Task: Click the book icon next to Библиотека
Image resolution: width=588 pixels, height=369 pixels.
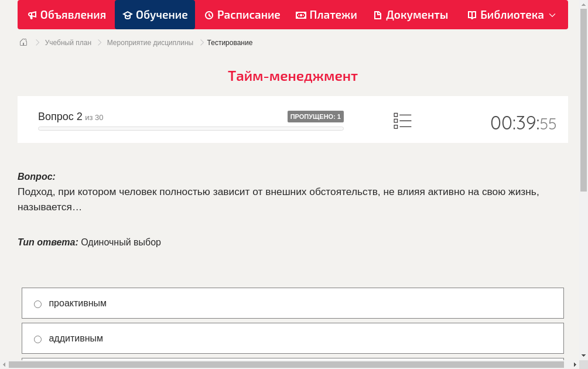Action: click(x=472, y=15)
